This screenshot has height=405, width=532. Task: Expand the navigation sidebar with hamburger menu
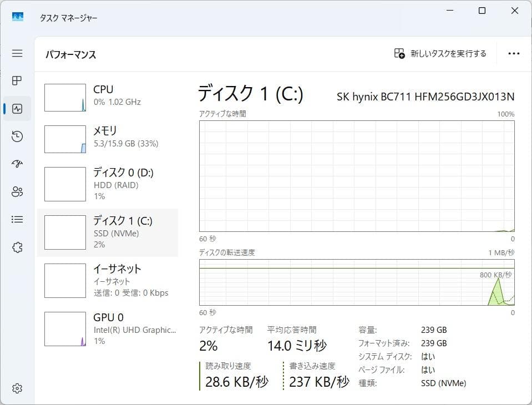(x=17, y=53)
